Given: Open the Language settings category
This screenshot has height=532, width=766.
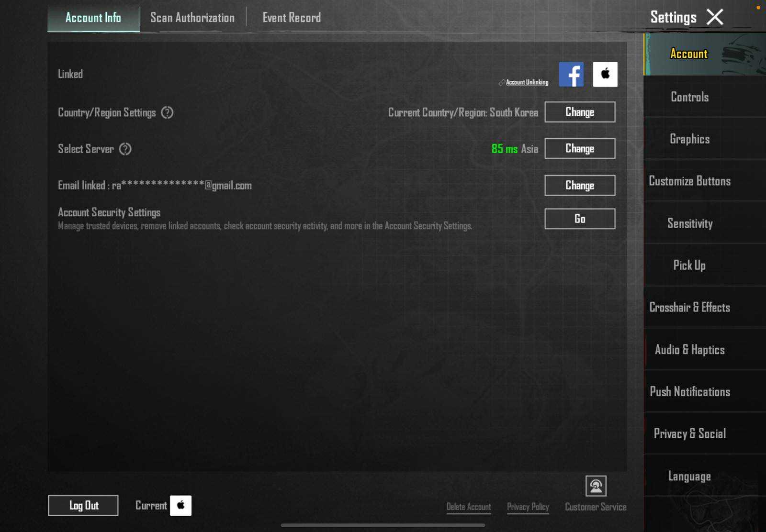Looking at the screenshot, I should click(x=705, y=476).
